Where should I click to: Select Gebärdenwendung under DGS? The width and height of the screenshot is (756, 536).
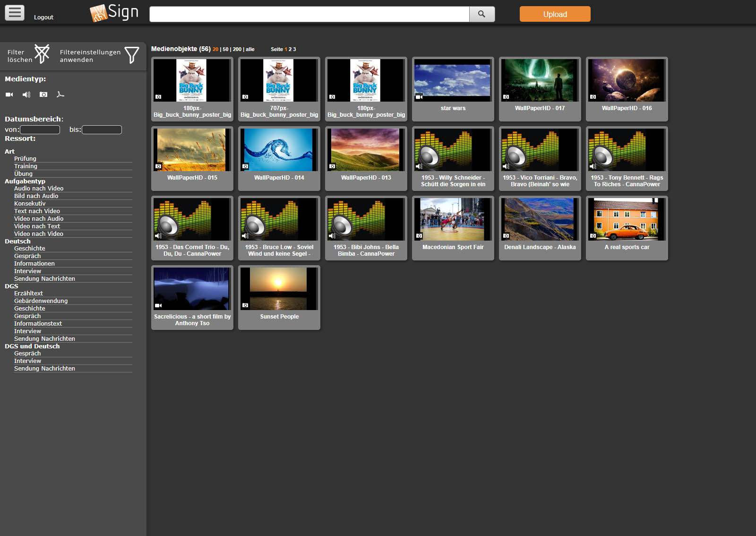[41, 301]
